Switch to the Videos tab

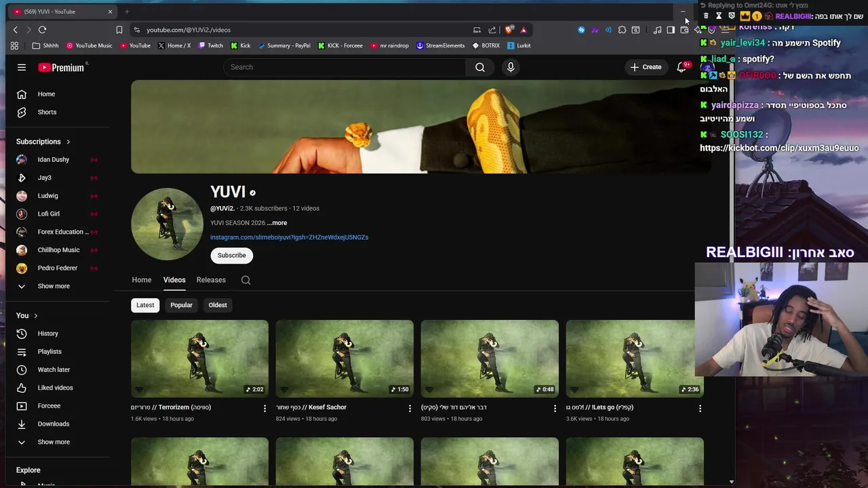174,280
